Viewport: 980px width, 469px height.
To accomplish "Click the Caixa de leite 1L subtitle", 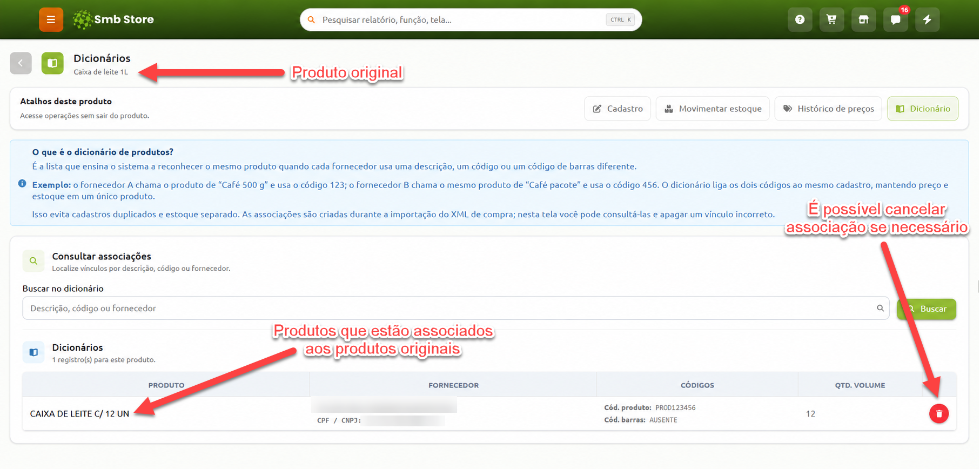I will (101, 72).
